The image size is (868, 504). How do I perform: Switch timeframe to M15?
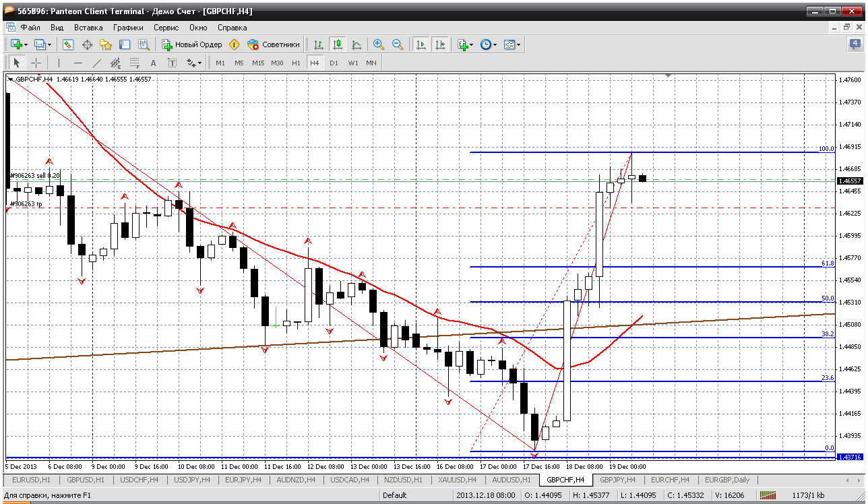coord(258,63)
